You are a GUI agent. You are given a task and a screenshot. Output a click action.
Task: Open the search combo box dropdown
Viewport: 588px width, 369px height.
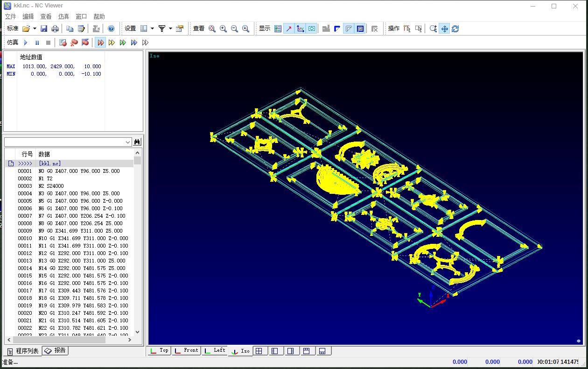pos(128,142)
